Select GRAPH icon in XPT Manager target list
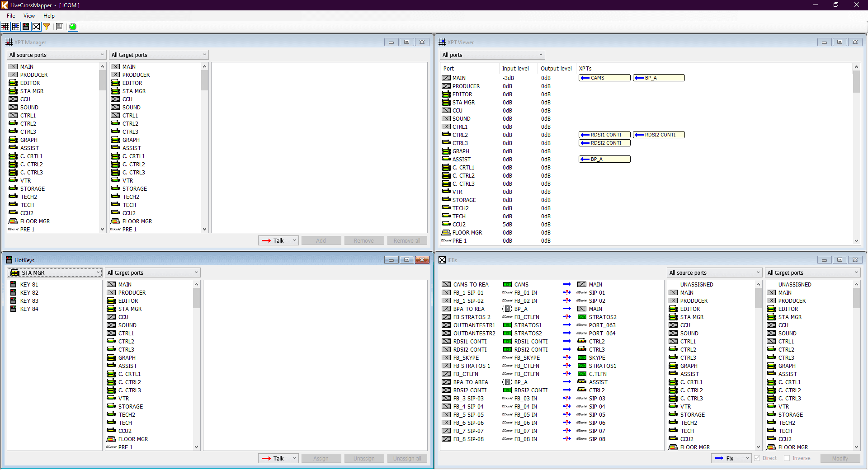 (x=115, y=140)
